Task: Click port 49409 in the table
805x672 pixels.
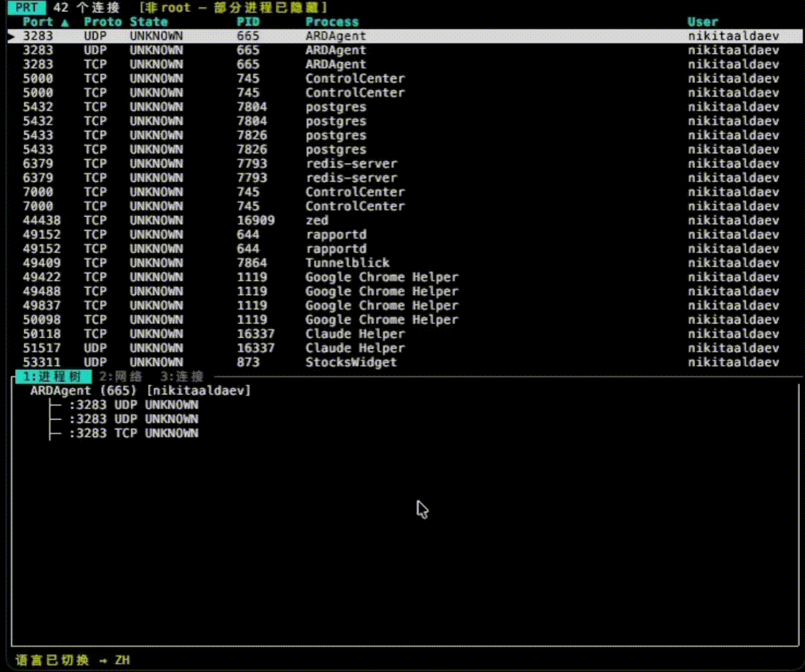Action: (42, 263)
